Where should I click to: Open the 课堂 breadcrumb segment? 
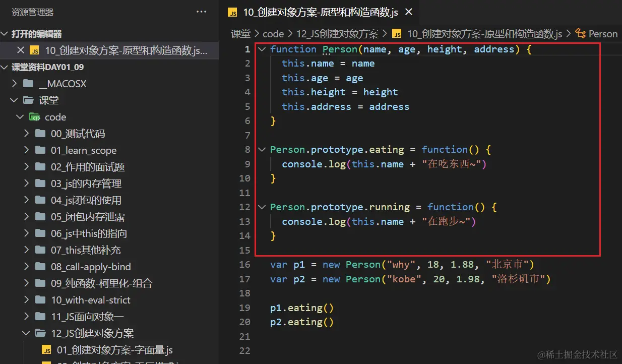[241, 34]
